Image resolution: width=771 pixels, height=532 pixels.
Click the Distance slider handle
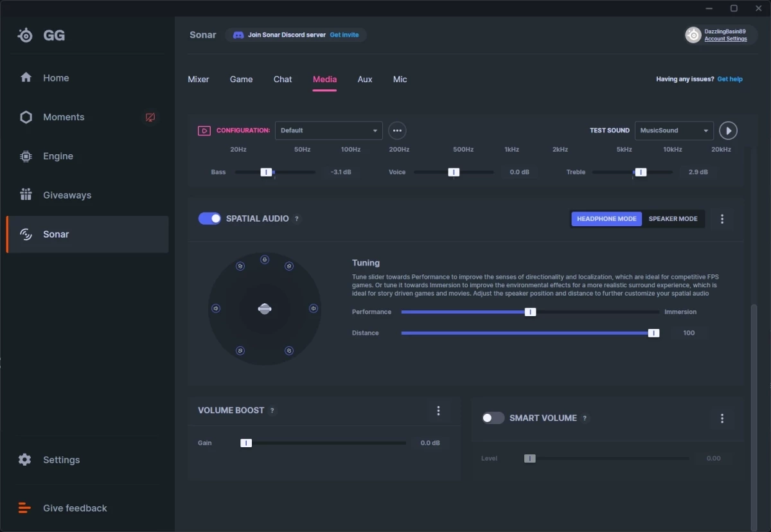pos(653,333)
